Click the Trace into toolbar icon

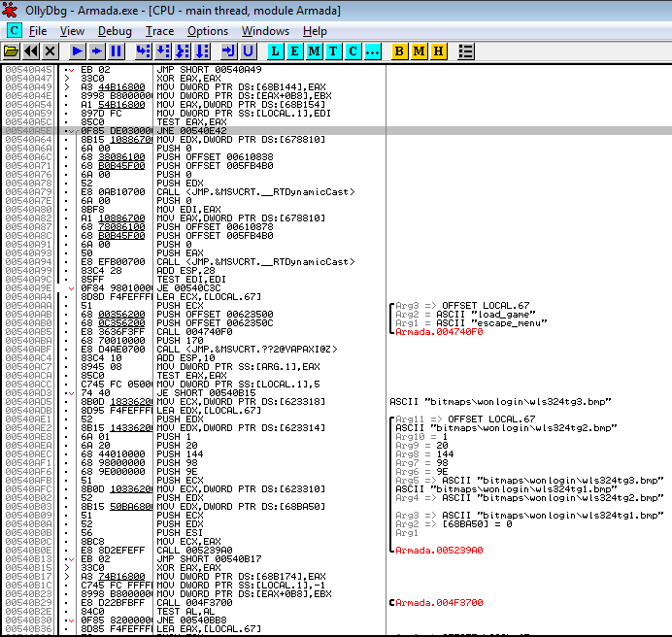pos(183,51)
